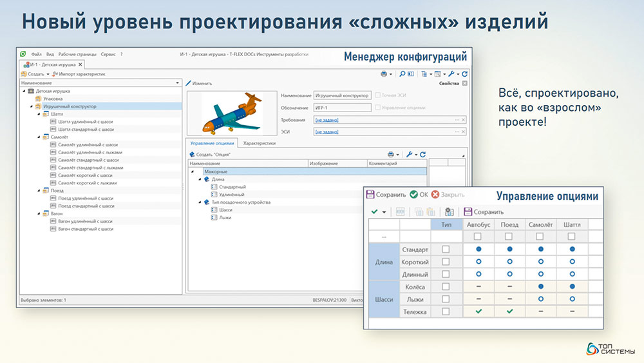Click the print icon in the options tab toolbar

391,154
